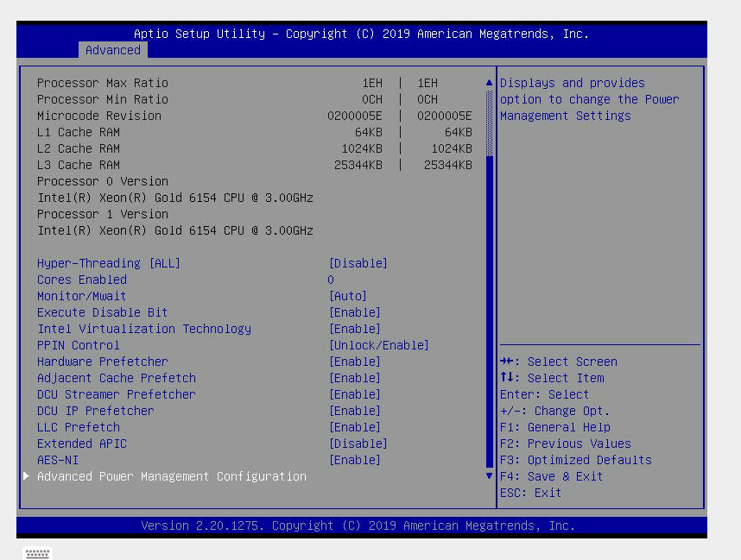Click the Version 2.20.1275 footer text
This screenshot has width=741, height=560.
click(x=358, y=525)
